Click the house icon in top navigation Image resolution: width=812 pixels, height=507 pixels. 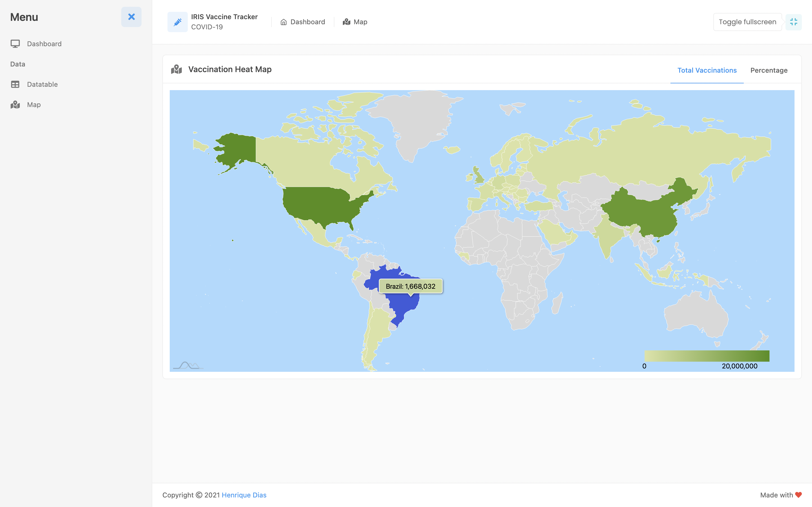284,22
